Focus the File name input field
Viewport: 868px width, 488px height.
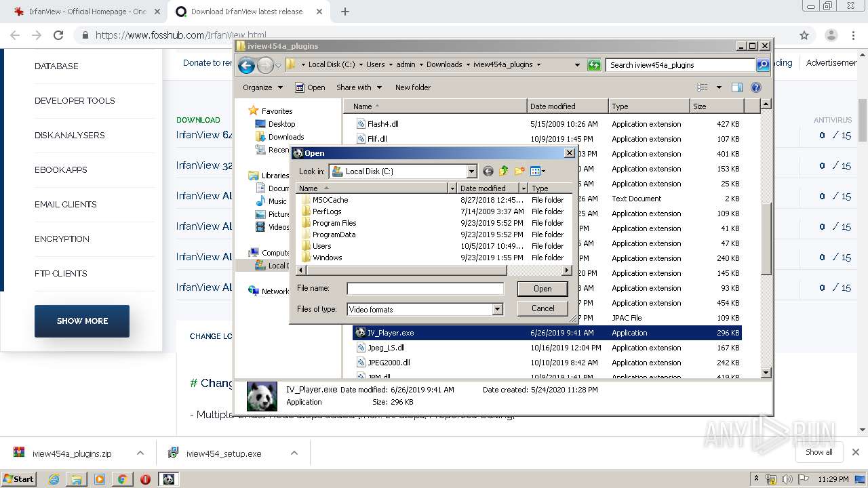[425, 289]
